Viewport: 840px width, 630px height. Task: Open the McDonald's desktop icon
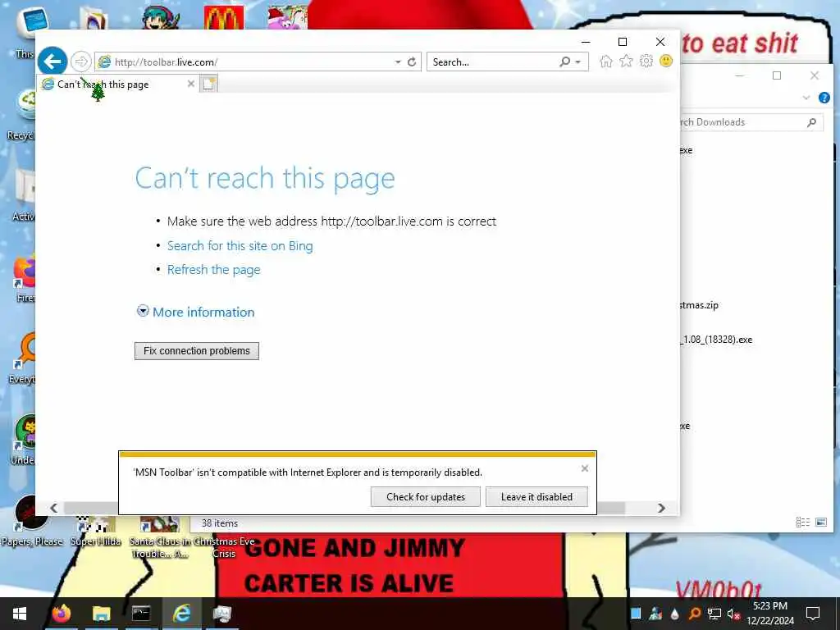point(224,17)
